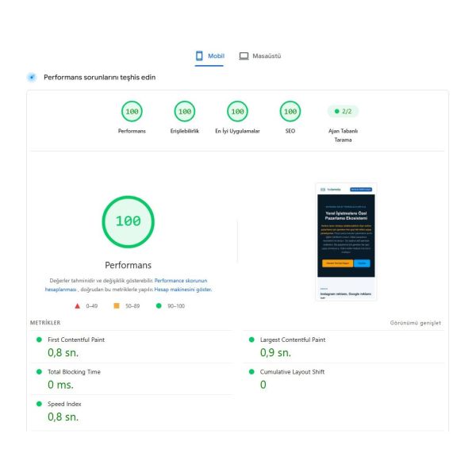Click the Performans label under the first gauge
476x476 pixels.
tap(132, 131)
